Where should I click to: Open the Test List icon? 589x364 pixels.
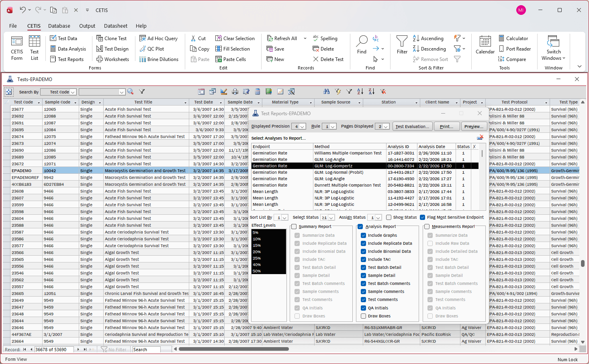click(35, 41)
